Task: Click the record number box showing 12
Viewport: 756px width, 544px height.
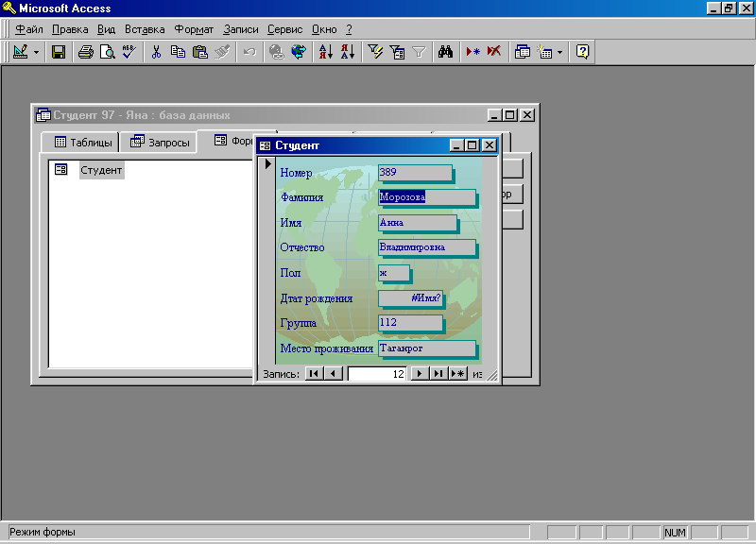Action: pyautogui.click(x=376, y=374)
